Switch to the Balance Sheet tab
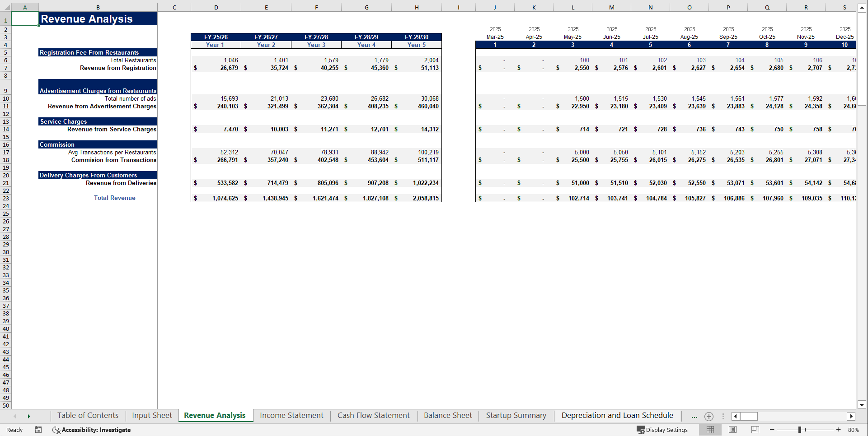The height and width of the screenshot is (436, 868). 447,415
